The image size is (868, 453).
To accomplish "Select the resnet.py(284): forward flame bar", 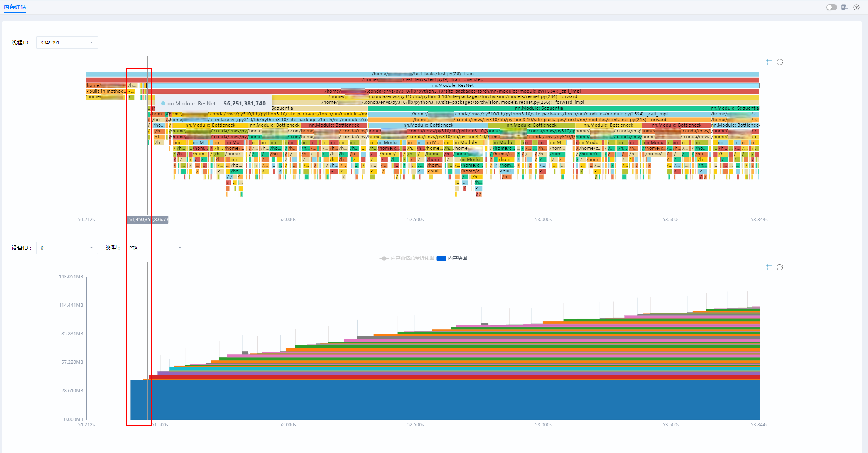I will 453,97.
